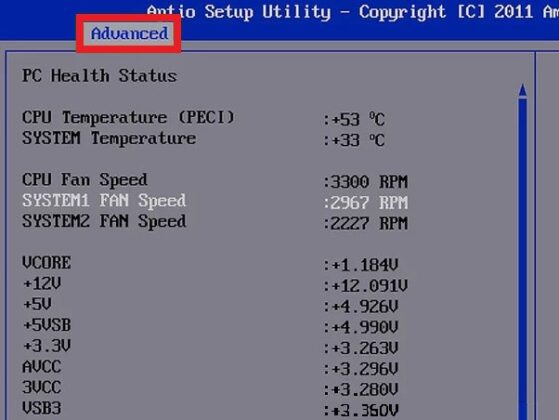This screenshot has width=559, height=420.
Task: Click the +4.990V value
Action: (x=361, y=327)
